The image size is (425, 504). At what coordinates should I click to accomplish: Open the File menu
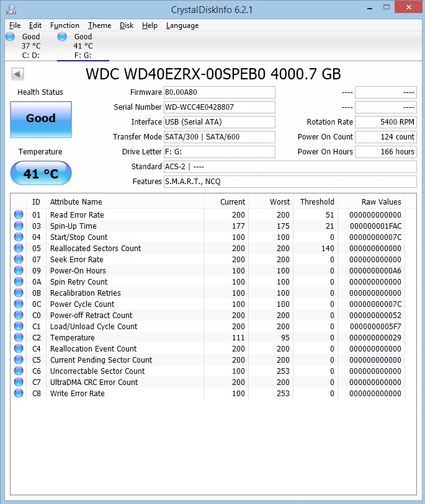click(x=15, y=25)
